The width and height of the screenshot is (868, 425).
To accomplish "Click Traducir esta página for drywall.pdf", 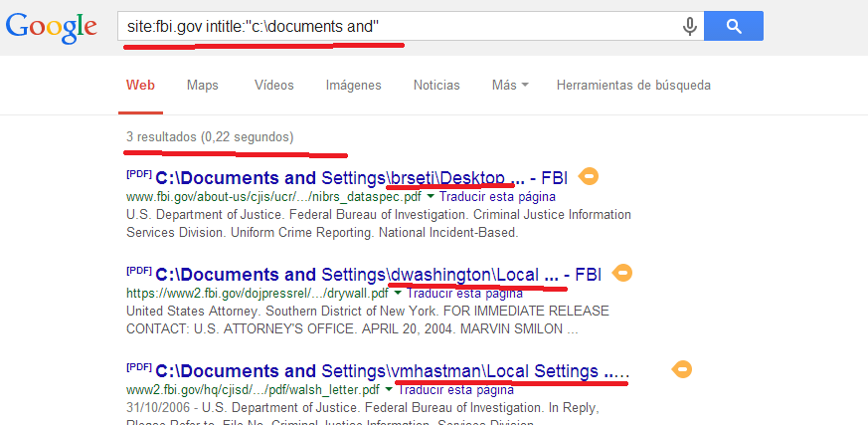I will [464, 294].
